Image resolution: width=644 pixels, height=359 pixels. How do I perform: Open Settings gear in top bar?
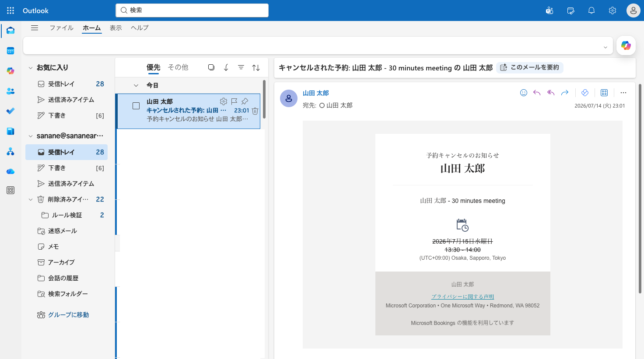click(x=612, y=10)
